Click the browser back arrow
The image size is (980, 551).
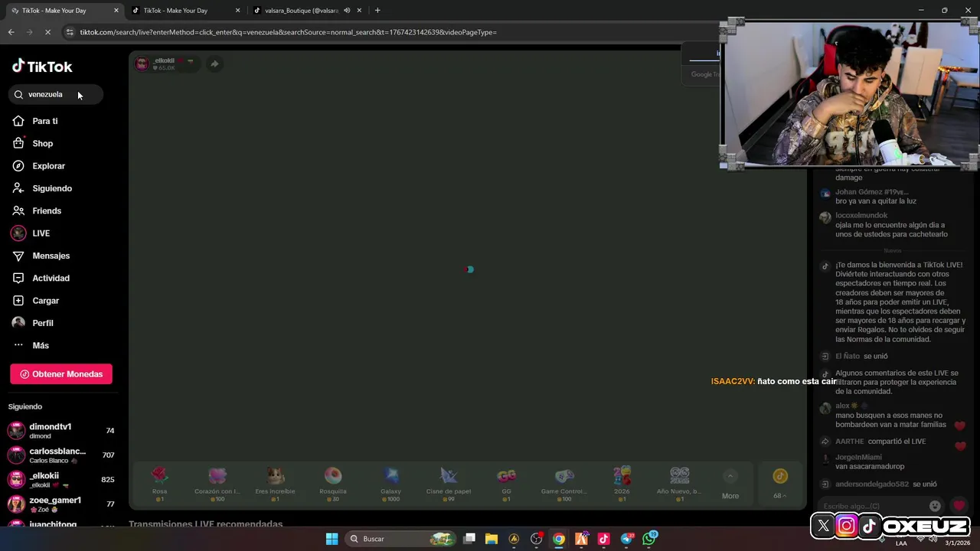[11, 32]
